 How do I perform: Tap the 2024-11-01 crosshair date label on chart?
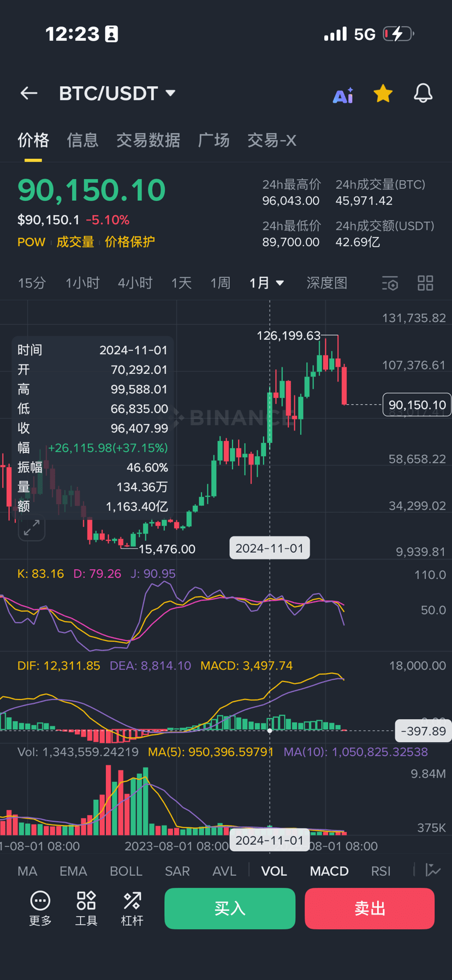[x=270, y=548]
